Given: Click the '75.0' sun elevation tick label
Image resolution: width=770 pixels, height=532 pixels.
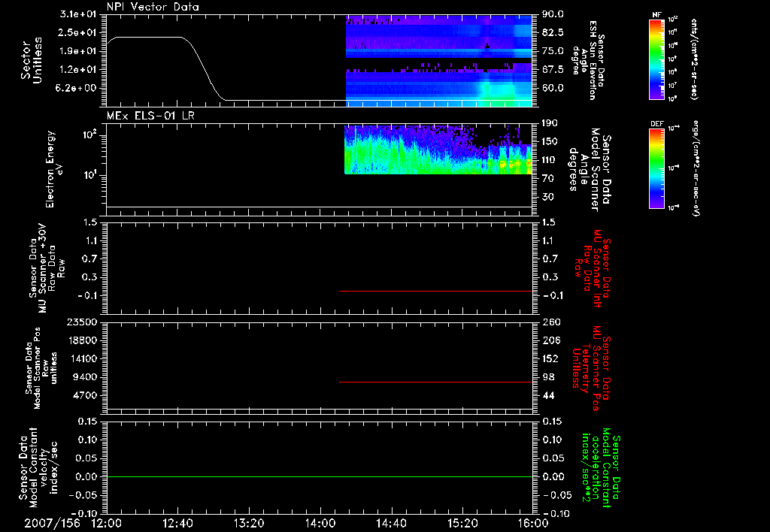Looking at the screenshot, I should point(553,51).
